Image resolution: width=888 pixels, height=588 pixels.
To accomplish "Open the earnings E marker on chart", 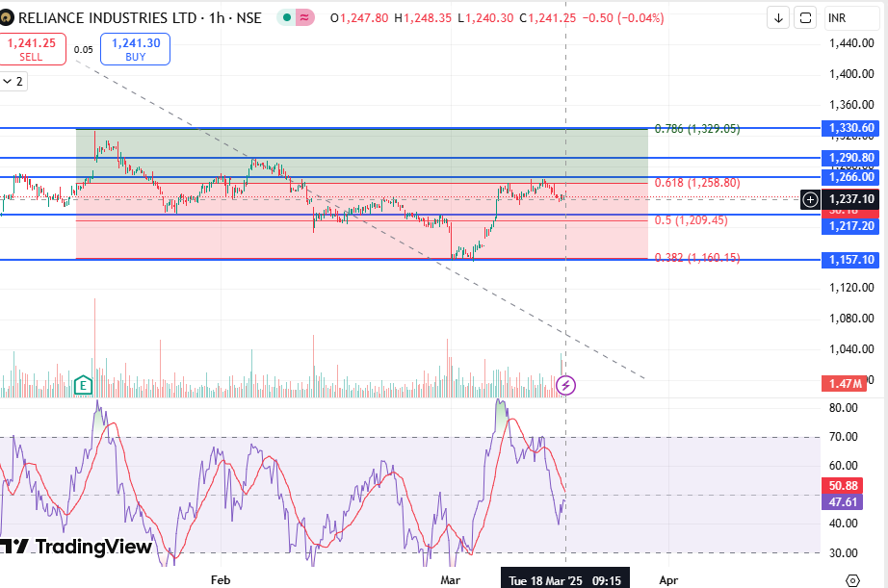I will 83,386.
